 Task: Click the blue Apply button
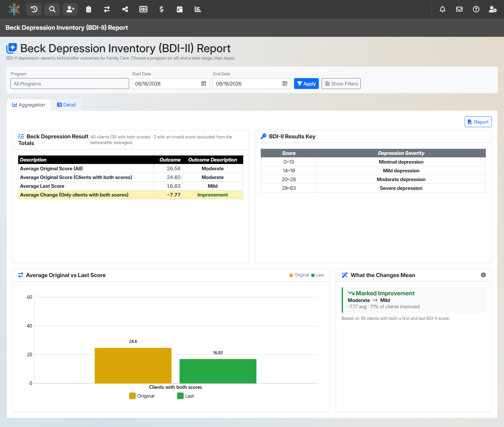pos(306,84)
